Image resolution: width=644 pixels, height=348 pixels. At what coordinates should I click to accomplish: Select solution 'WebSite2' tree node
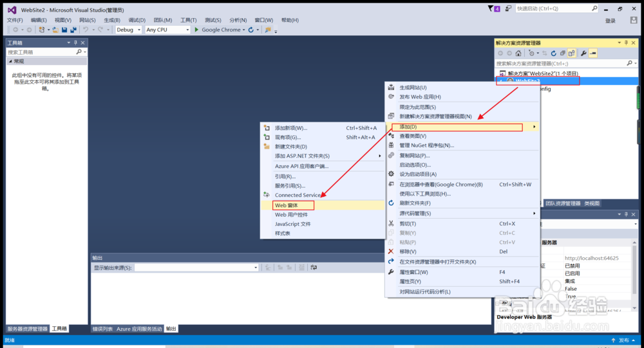(542, 73)
